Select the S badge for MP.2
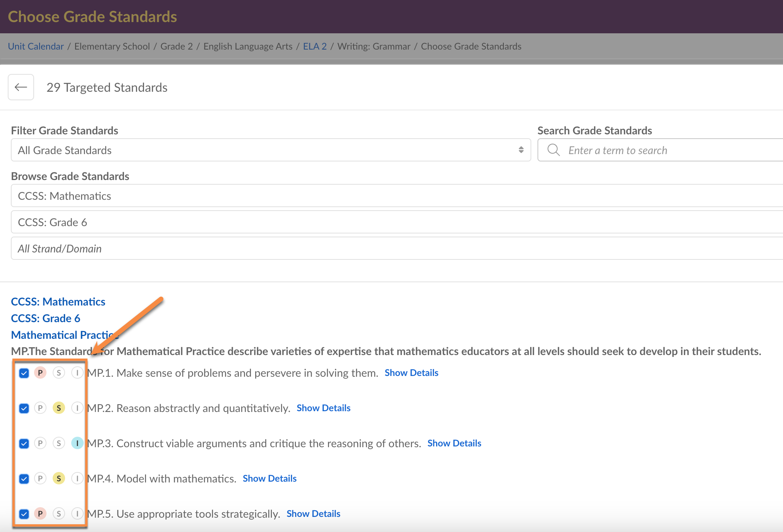 coord(59,408)
